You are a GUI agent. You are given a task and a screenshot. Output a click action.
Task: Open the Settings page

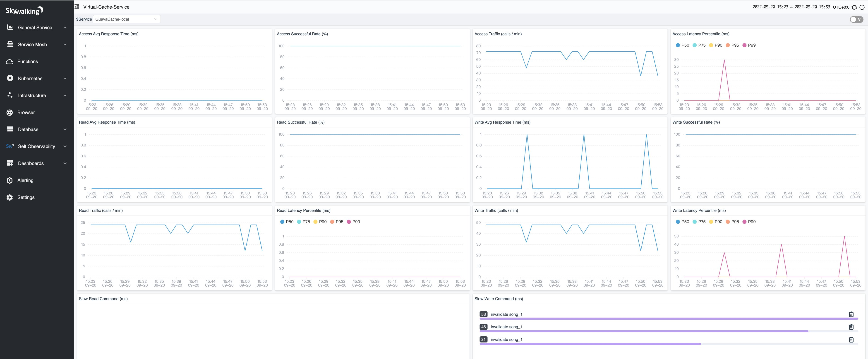pyautogui.click(x=26, y=197)
